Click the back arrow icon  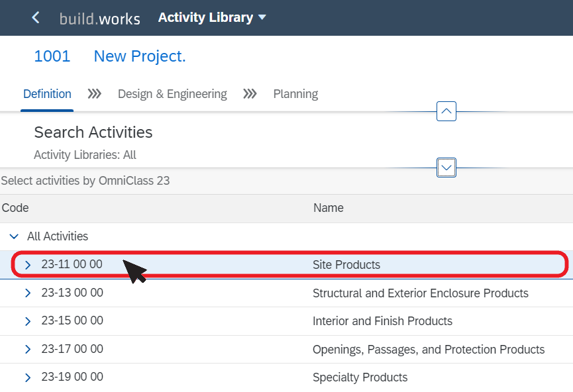pos(36,17)
